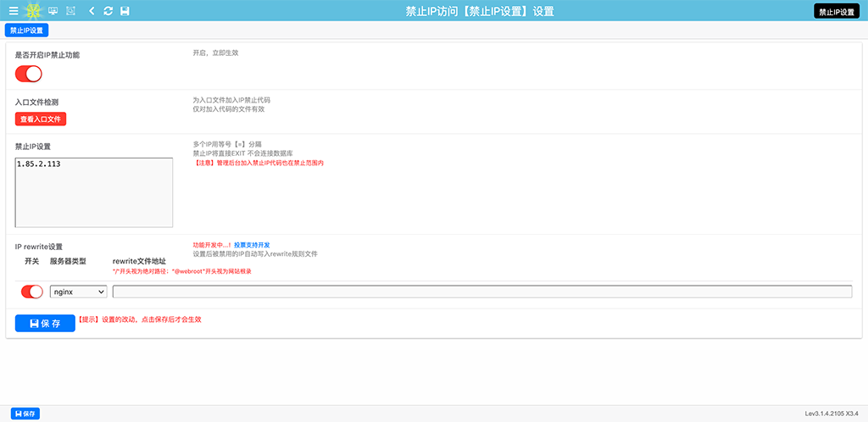Toggle the IP rewrite 开关 switch

[32, 292]
